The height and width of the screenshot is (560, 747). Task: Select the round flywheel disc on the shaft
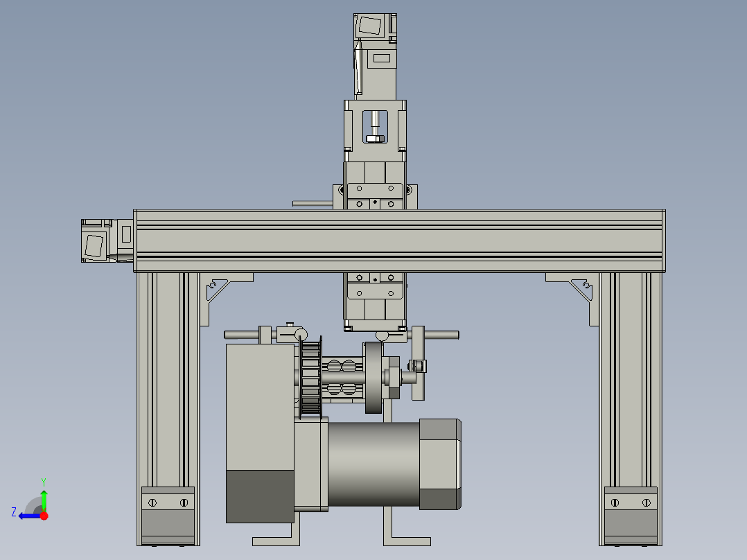click(x=373, y=378)
